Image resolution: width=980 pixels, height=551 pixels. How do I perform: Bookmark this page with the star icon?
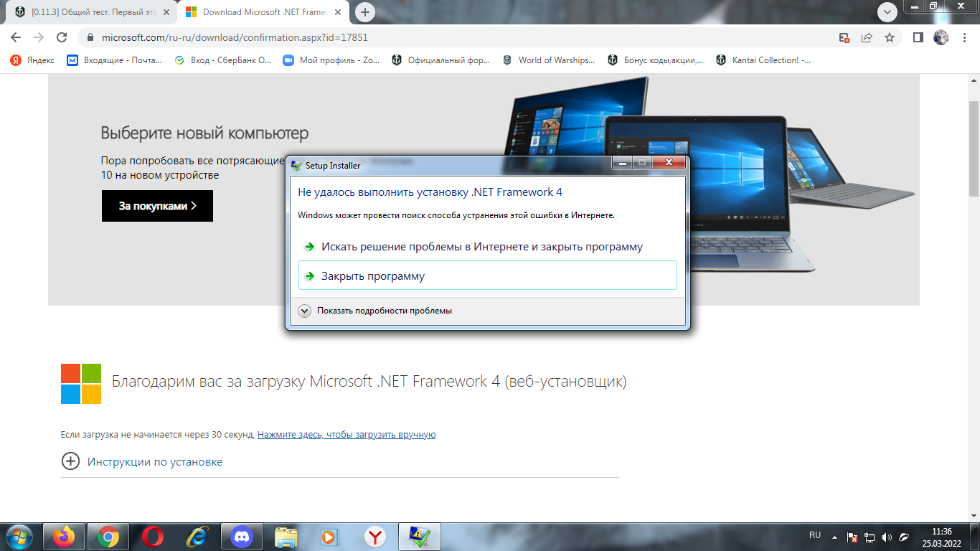click(890, 37)
